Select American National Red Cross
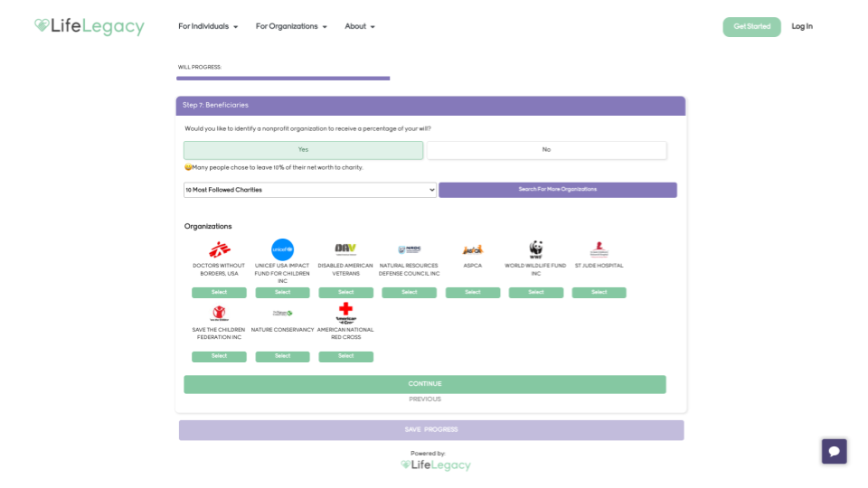The width and height of the screenshot is (868, 488). tap(346, 356)
